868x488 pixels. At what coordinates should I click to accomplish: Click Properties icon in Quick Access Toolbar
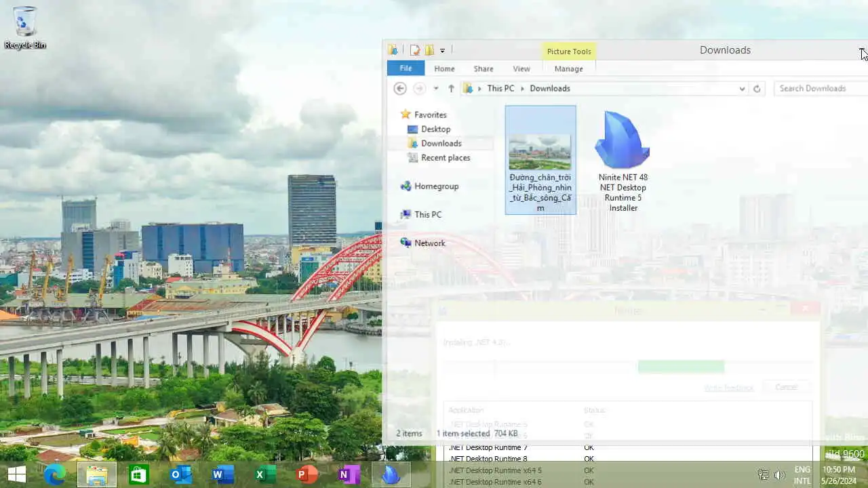tap(415, 50)
